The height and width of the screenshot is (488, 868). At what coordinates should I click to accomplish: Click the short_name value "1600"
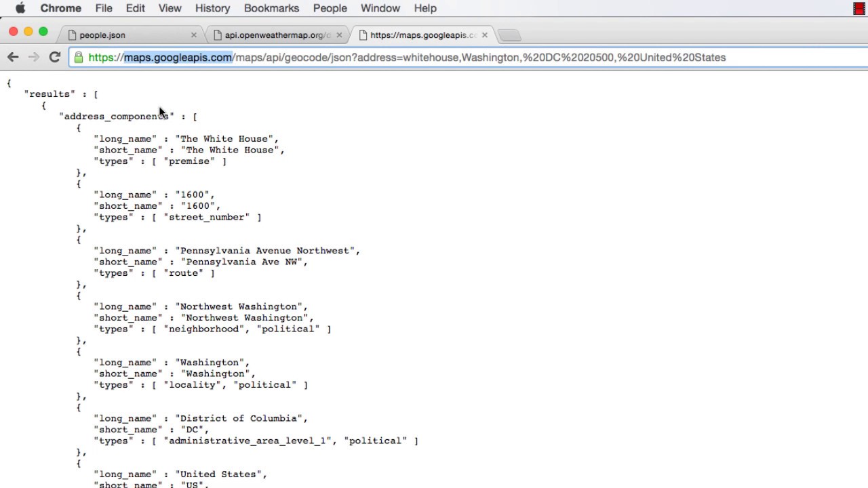(x=198, y=206)
